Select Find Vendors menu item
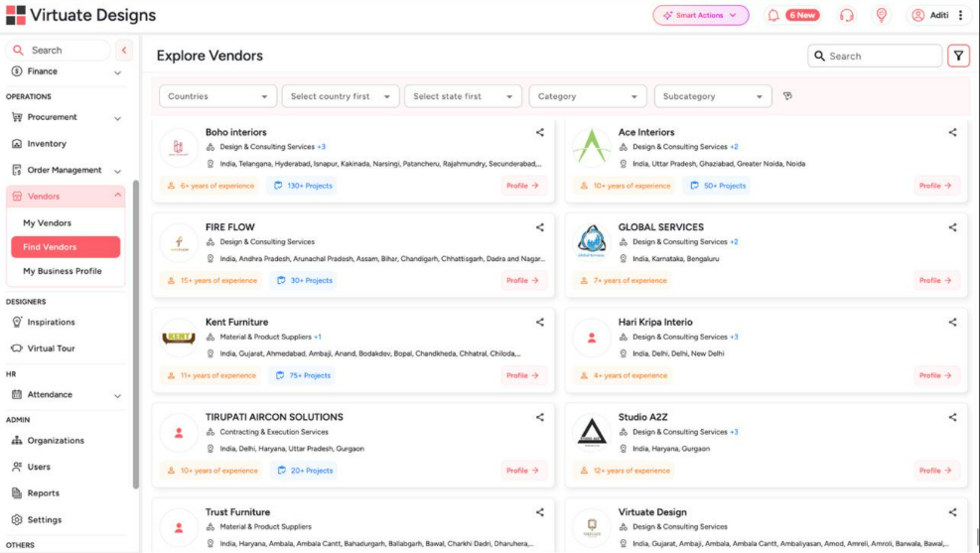The width and height of the screenshot is (980, 553). 66,247
